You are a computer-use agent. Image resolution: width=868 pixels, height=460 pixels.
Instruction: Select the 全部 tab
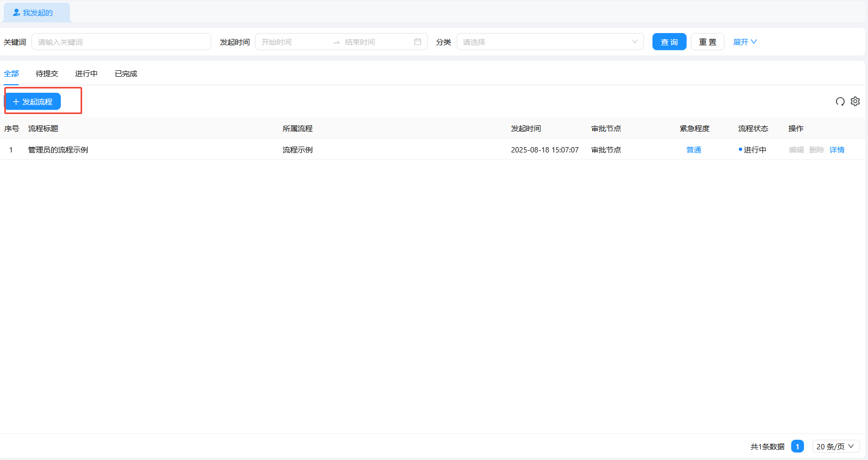11,74
